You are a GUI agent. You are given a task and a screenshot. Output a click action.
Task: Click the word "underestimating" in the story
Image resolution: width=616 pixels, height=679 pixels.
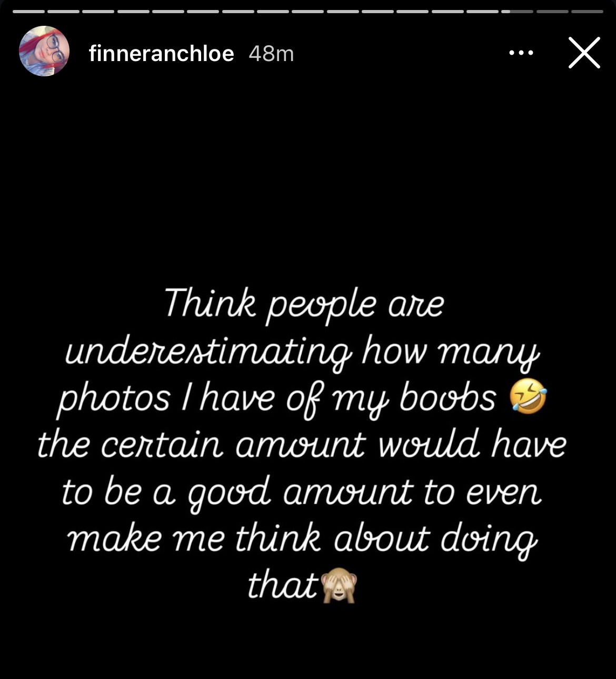point(207,352)
